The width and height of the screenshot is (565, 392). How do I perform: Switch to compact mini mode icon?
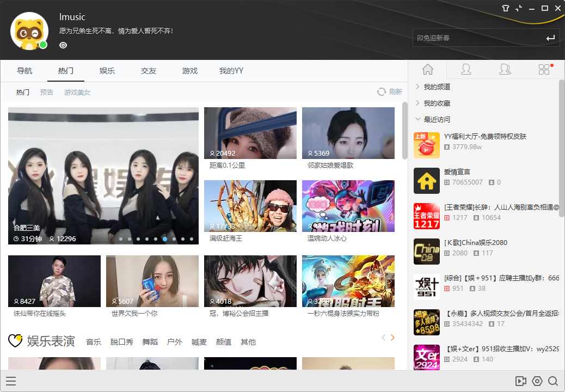[x=519, y=8]
